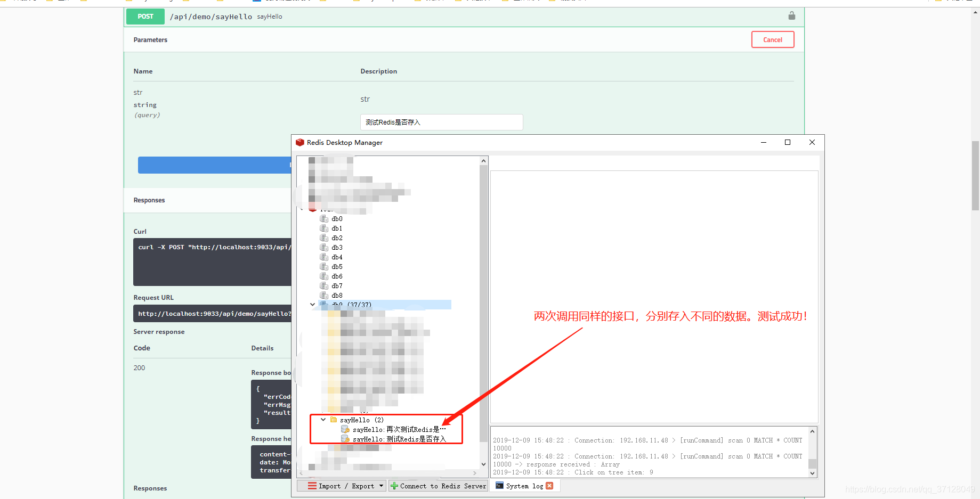The image size is (980, 499).
Task: Open db2 database icon in Redis tree
Action: 323,238
